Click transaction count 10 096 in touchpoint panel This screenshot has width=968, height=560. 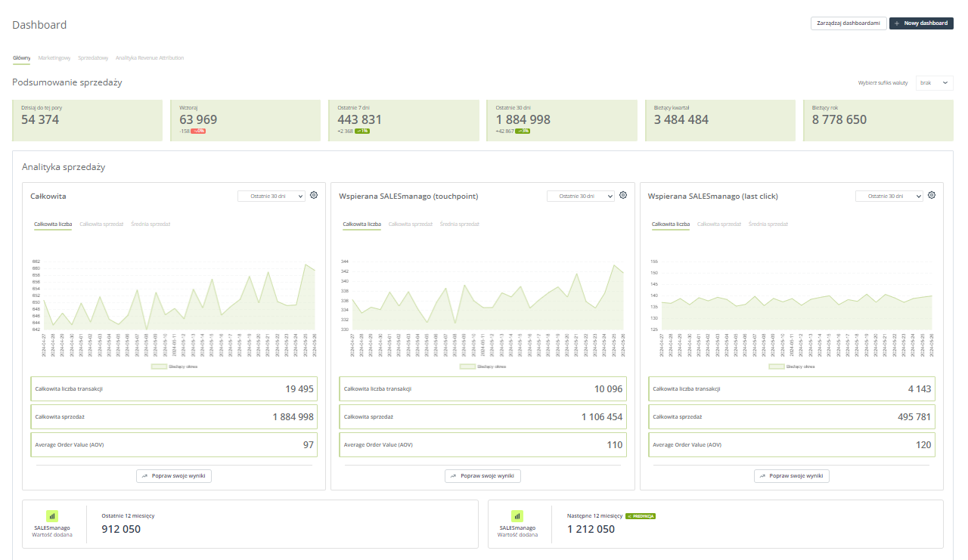click(608, 389)
